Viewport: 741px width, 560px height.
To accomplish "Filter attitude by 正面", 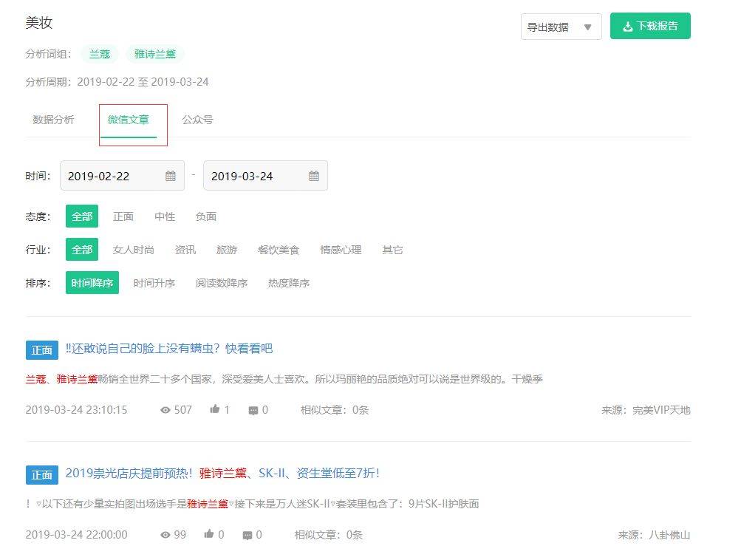I will (x=123, y=216).
